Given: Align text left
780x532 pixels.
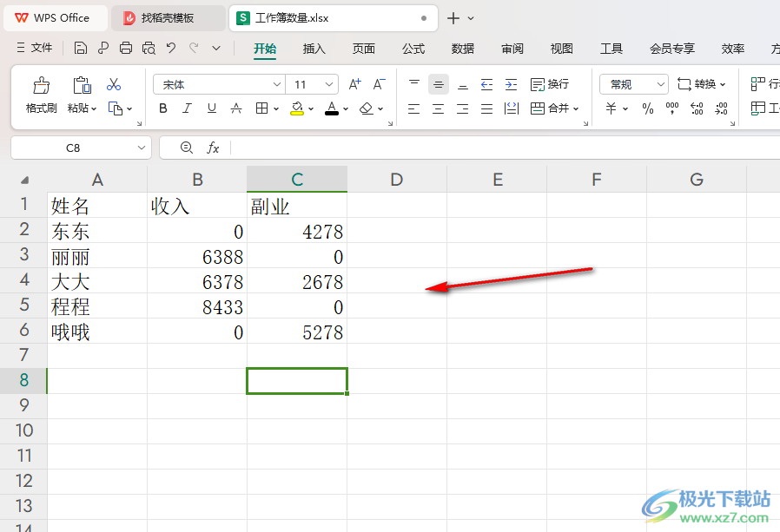Looking at the screenshot, I should [x=413, y=108].
